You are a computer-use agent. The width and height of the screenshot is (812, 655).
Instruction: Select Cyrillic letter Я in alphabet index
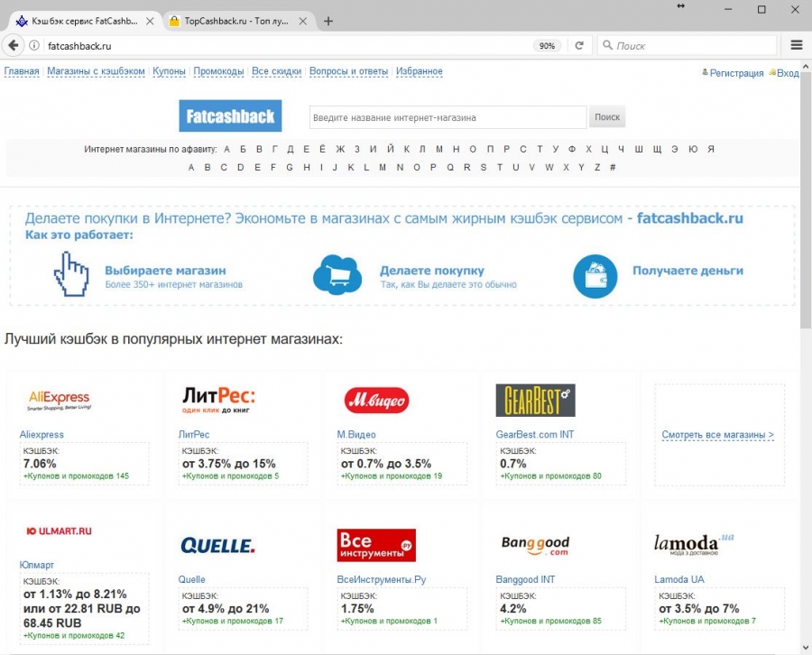[711, 149]
